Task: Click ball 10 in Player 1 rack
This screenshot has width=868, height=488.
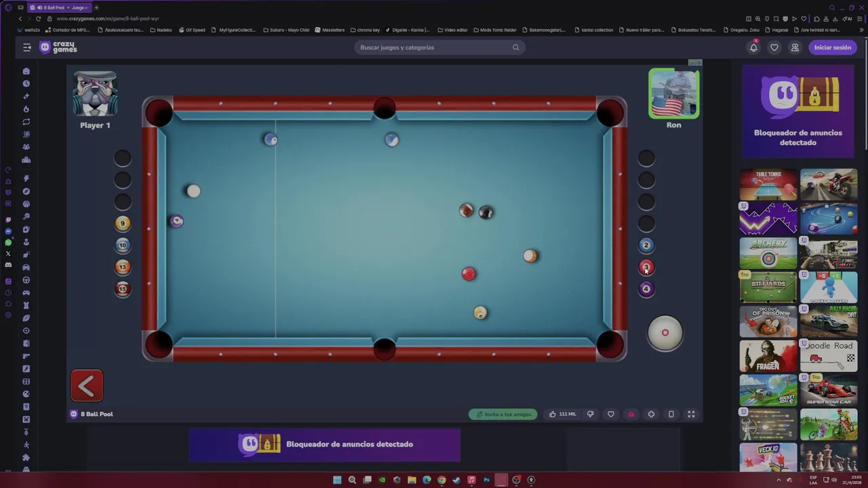Action: click(x=123, y=245)
